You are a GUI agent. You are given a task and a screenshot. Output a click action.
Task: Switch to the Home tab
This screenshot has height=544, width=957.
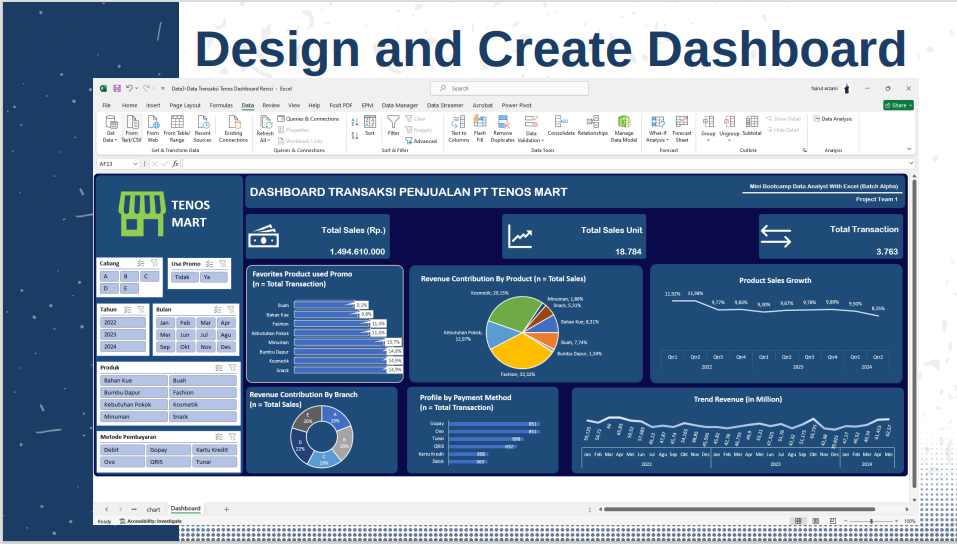(129, 105)
